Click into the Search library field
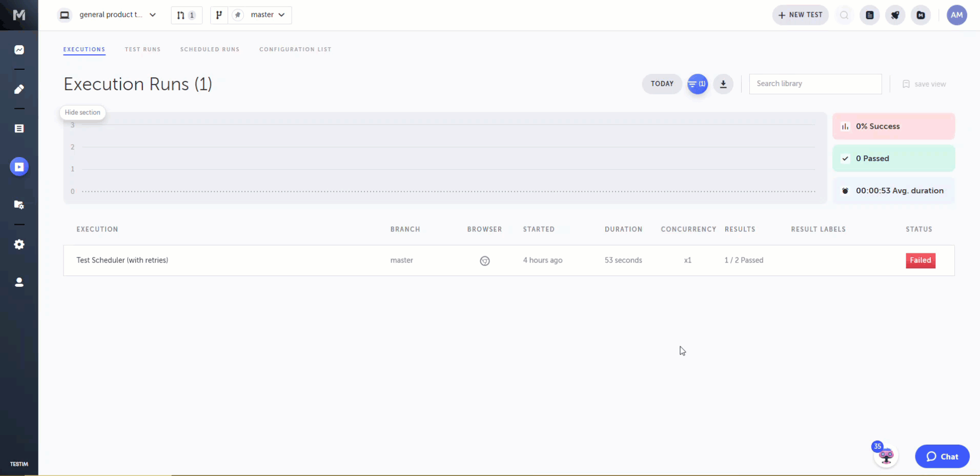Viewport: 980px width, 476px height. 815,84
